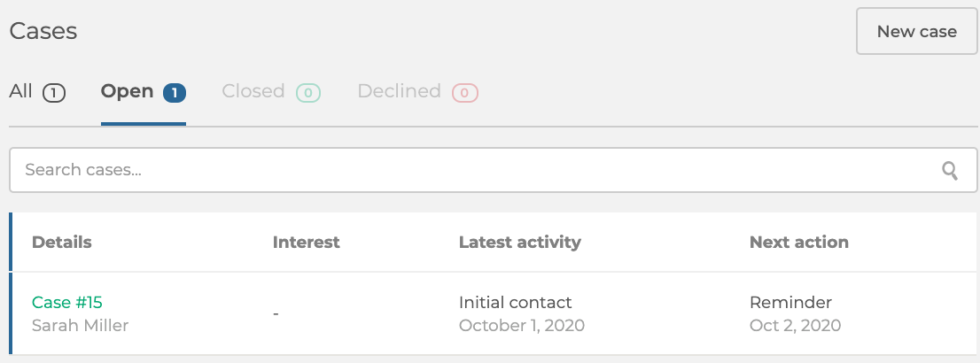Screen dimensions: 980x363
Task: Click the blue Open count badge
Action: [175, 93]
